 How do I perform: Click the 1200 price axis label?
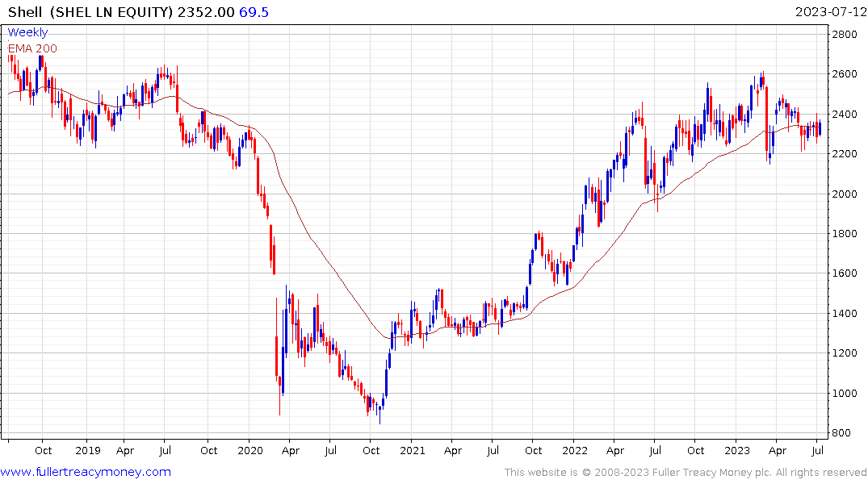point(845,353)
